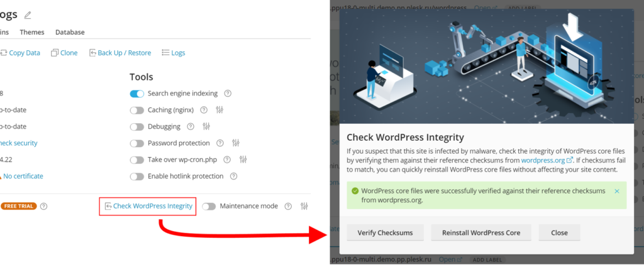Viewport: 644px width, 265px height.
Task: Click ADD LABEL at bottom of background page
Action: 487,260
